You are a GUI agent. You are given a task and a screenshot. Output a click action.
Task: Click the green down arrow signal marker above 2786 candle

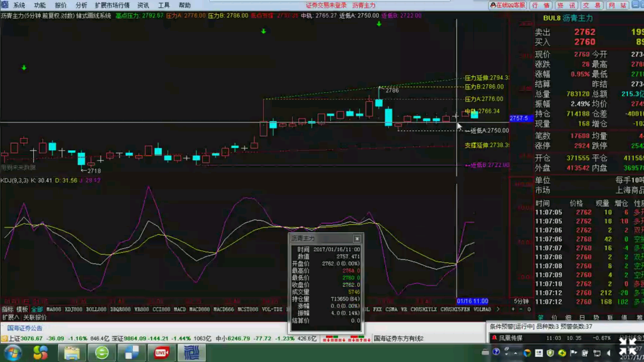click(x=379, y=24)
